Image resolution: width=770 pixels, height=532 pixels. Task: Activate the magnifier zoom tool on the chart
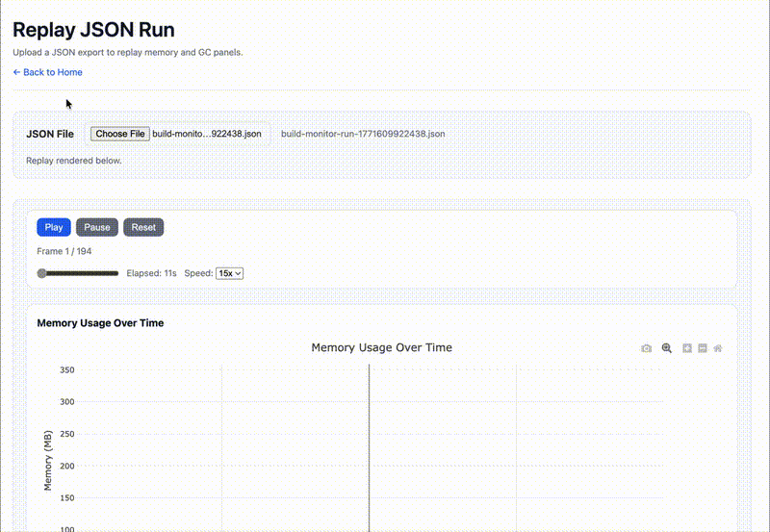tap(666, 348)
